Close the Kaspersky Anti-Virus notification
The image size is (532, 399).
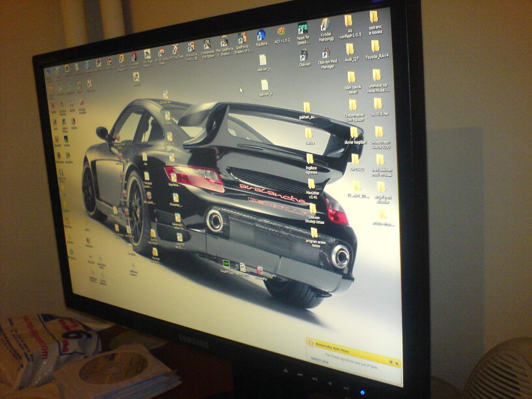coord(397,363)
